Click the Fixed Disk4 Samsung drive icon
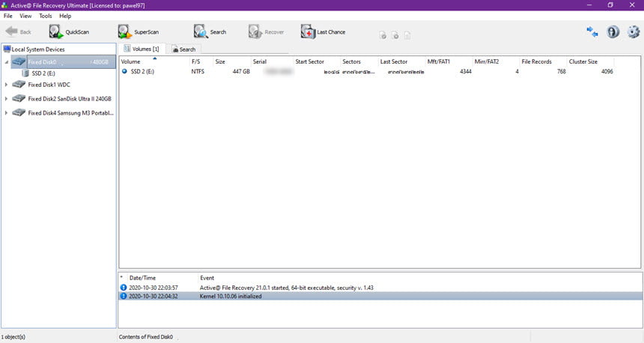This screenshot has width=644, height=343. [x=19, y=112]
